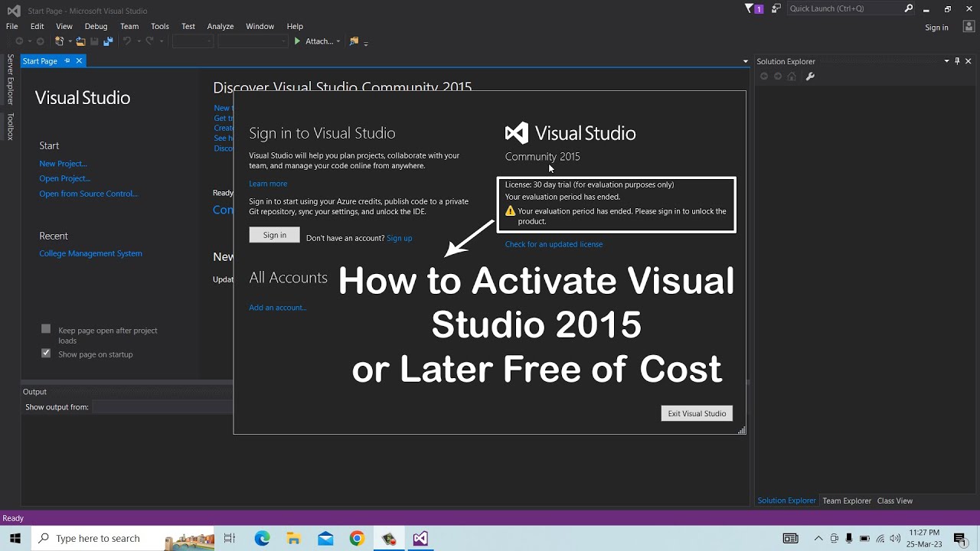This screenshot has height=551, width=980.
Task: Click the Windows Start button
Action: 15,538
